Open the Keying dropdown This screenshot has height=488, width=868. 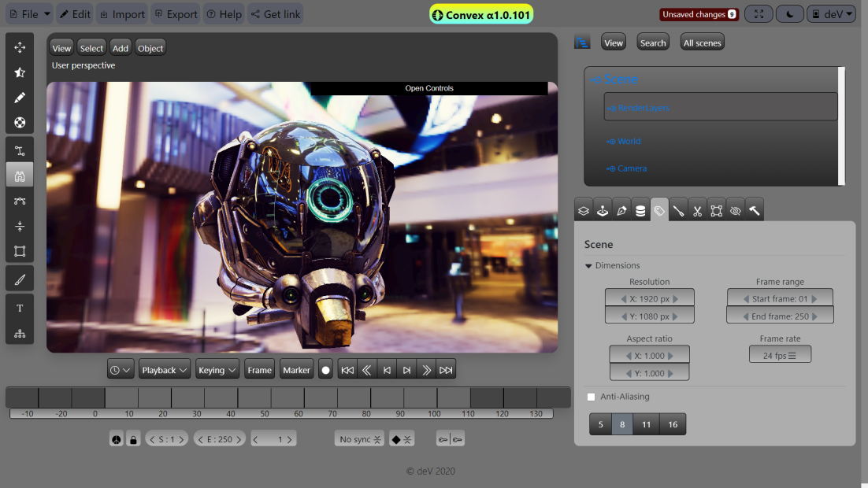tap(217, 370)
